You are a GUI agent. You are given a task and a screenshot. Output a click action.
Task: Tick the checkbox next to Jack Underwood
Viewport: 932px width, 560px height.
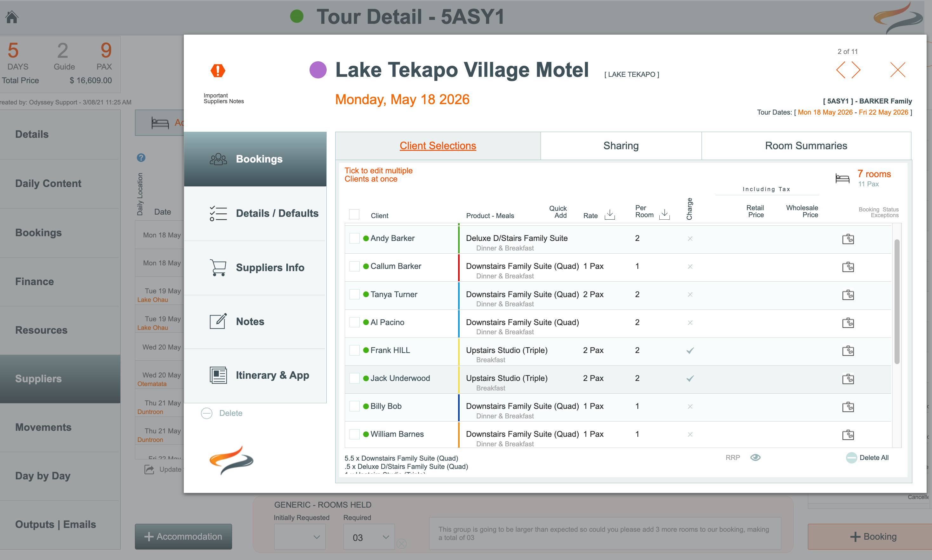354,378
